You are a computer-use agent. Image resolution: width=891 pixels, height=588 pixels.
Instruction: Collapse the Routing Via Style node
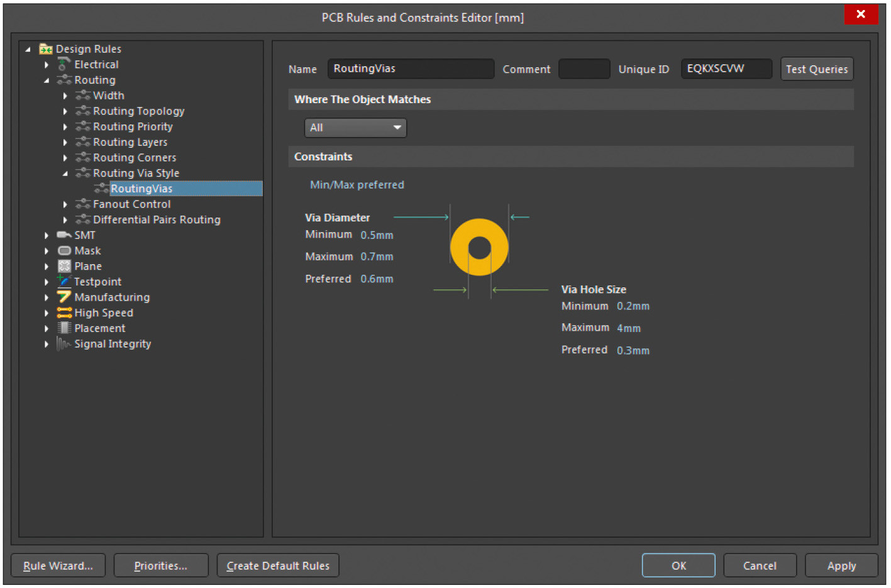pos(65,174)
